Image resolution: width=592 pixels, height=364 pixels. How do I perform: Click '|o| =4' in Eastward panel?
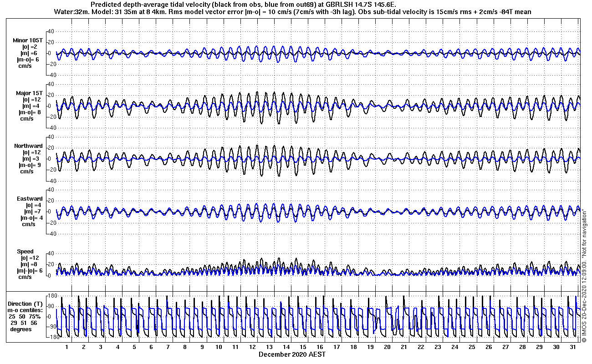pos(34,205)
